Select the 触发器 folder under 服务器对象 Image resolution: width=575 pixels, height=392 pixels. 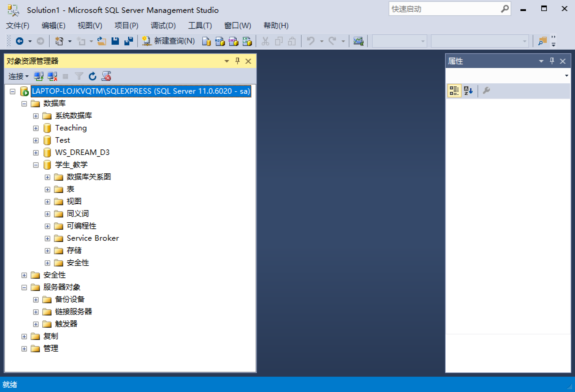(66, 324)
